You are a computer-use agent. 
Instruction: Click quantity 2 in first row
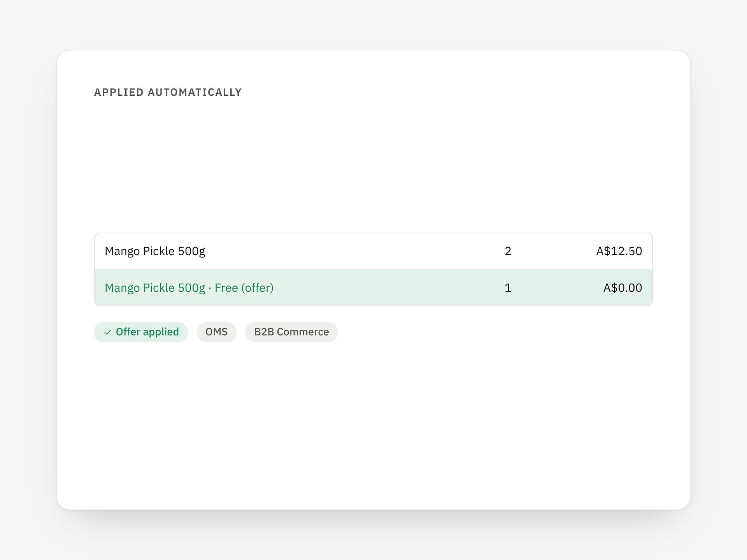(508, 251)
